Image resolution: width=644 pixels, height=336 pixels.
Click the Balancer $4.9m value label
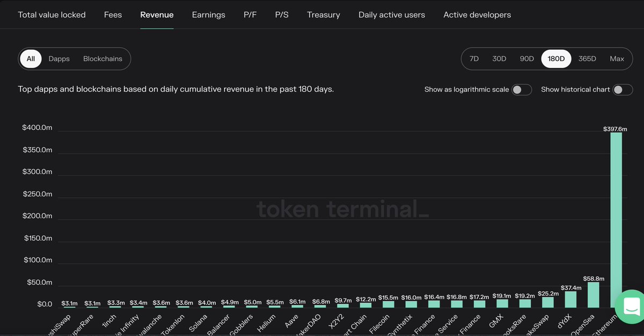[229, 303]
